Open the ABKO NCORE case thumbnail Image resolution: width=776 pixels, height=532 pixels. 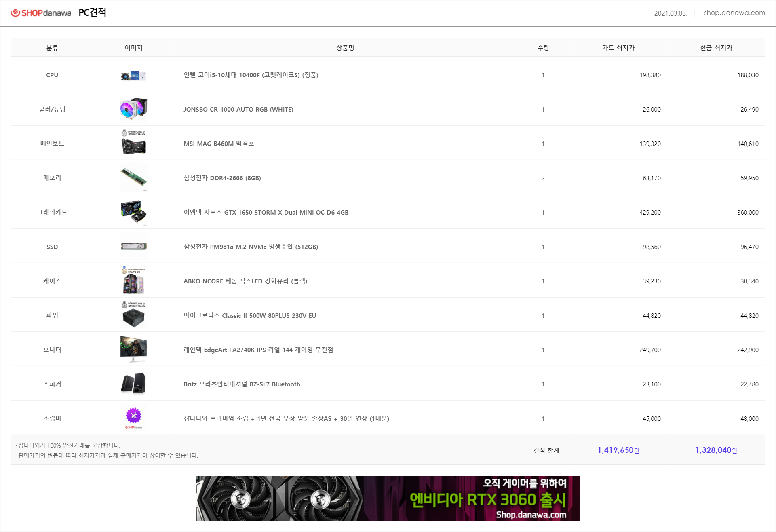click(133, 281)
